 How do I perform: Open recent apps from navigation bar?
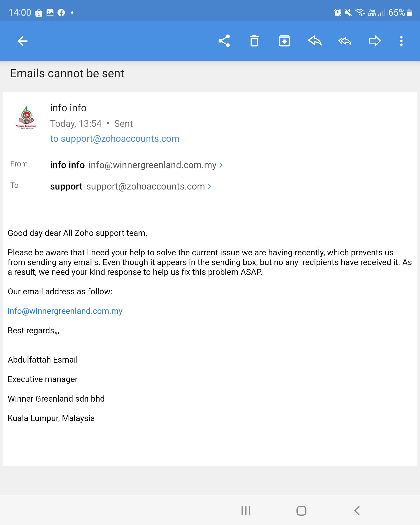tap(246, 511)
